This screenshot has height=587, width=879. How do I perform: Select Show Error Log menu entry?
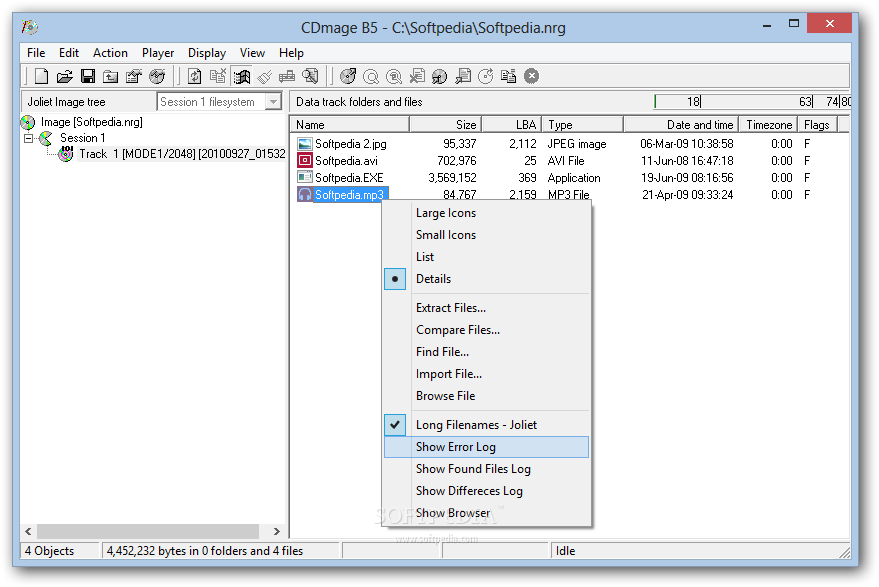487,447
